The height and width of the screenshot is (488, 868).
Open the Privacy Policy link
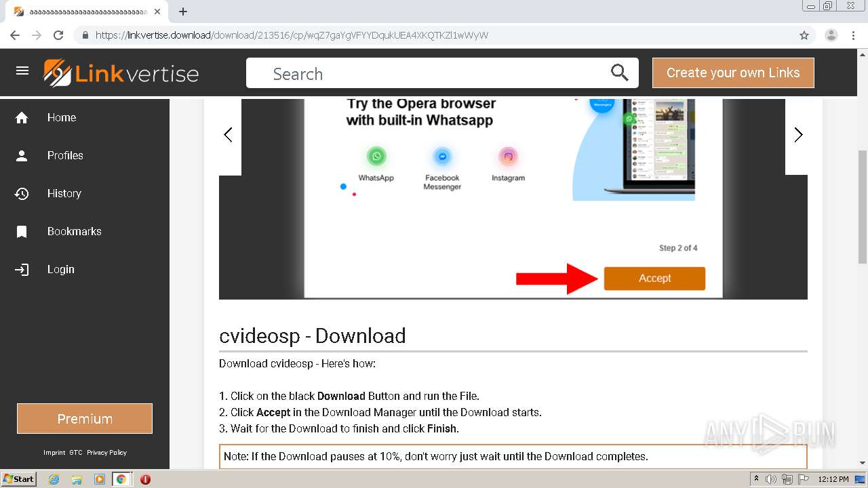coord(106,453)
